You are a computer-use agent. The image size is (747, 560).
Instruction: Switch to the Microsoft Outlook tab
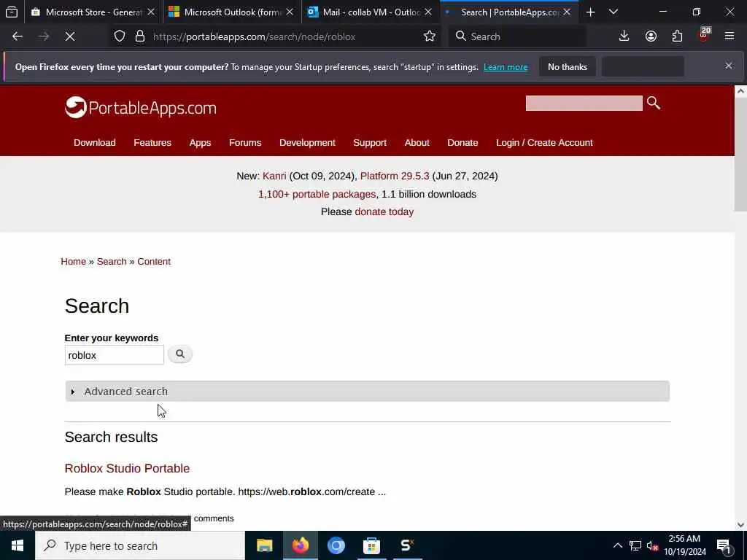pyautogui.click(x=233, y=12)
